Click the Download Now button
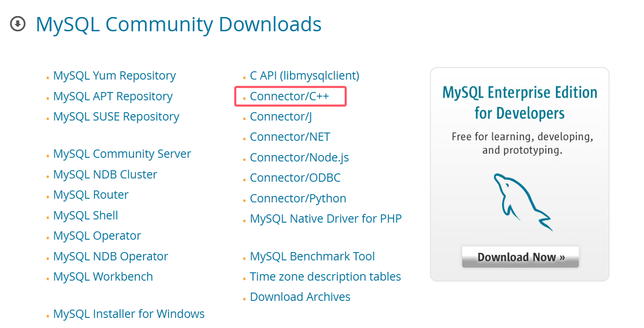This screenshot has width=644, height=328. tap(520, 257)
